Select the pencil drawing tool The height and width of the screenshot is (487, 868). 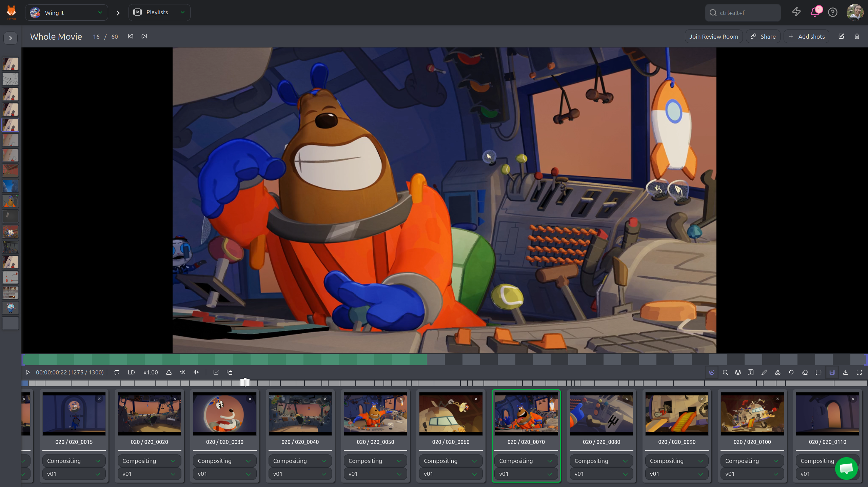(764, 372)
